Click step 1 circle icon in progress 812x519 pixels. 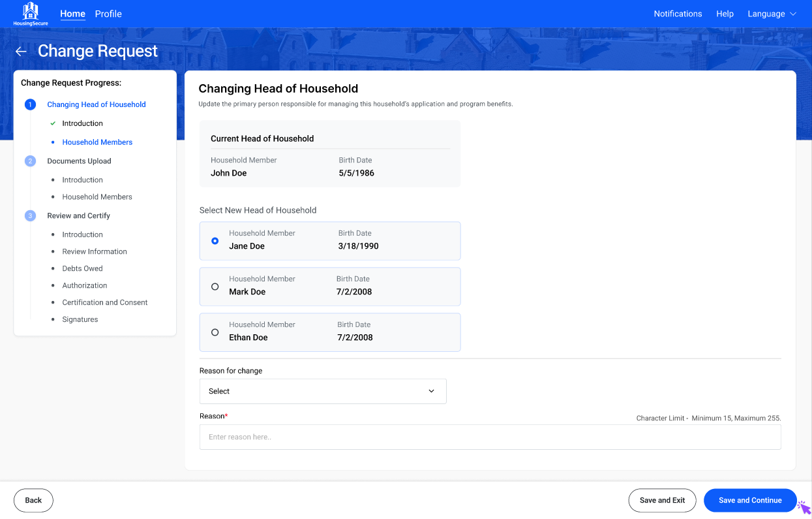(x=30, y=104)
